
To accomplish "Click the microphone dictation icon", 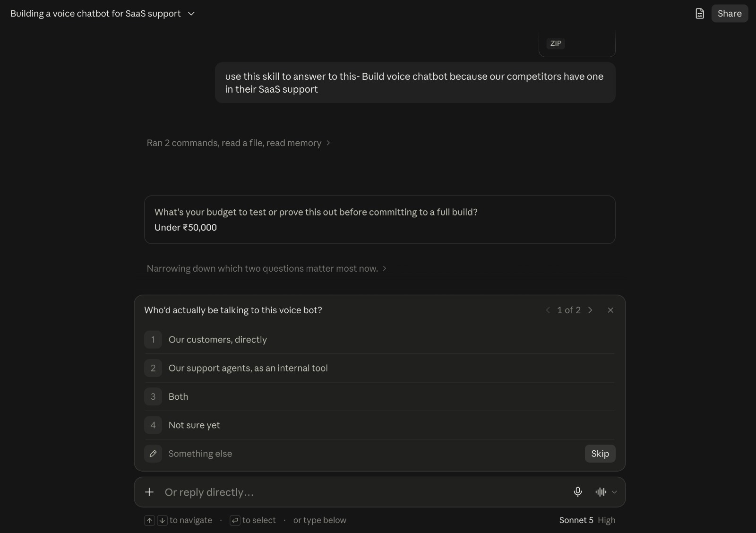I will tap(577, 492).
